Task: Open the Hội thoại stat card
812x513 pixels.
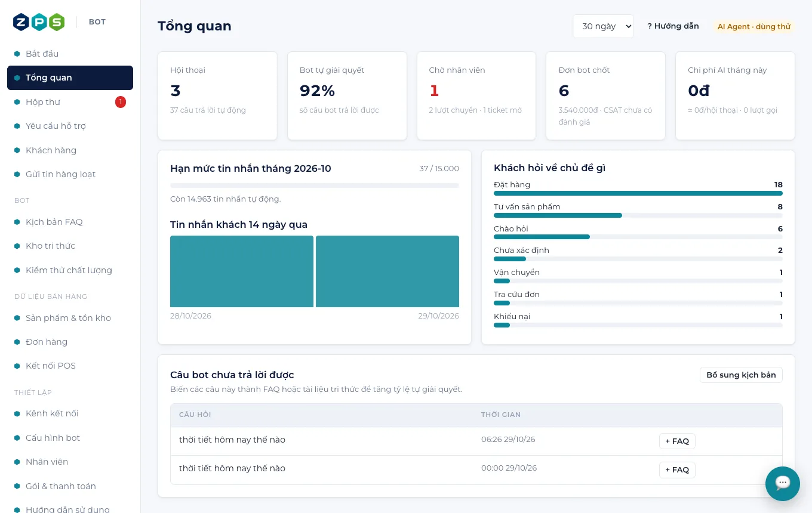Action: coord(217,96)
